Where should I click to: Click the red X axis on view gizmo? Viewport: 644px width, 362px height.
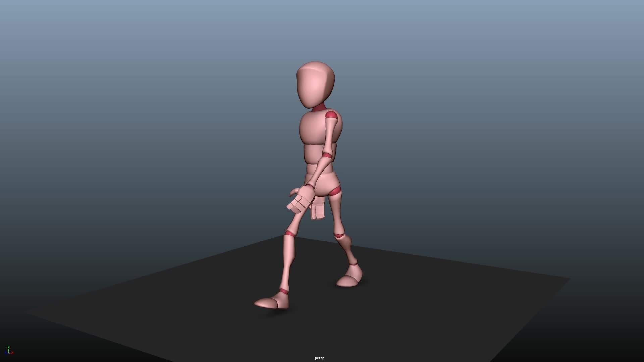[x=13, y=352]
